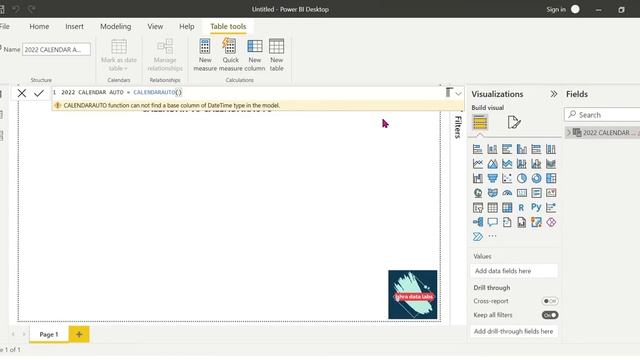The width and height of the screenshot is (640, 360).
Task: Select the Power Automate visual
Action: point(478,237)
